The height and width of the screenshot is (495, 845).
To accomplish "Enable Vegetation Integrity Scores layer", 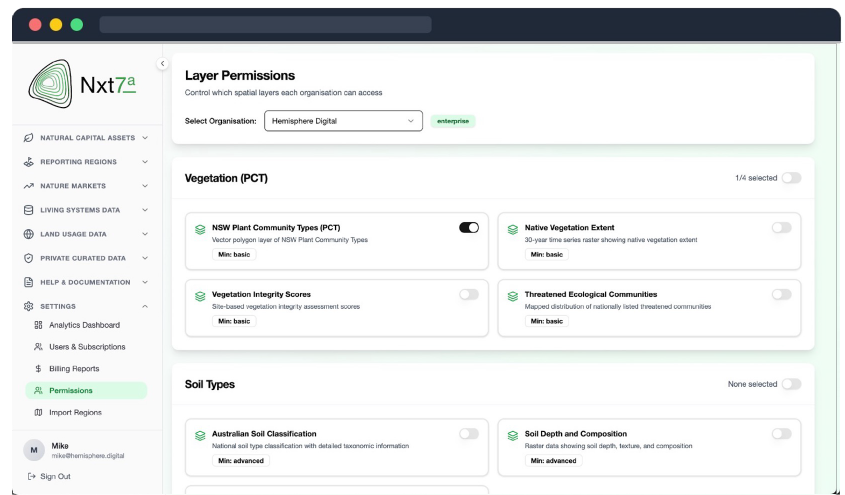I will point(469,294).
